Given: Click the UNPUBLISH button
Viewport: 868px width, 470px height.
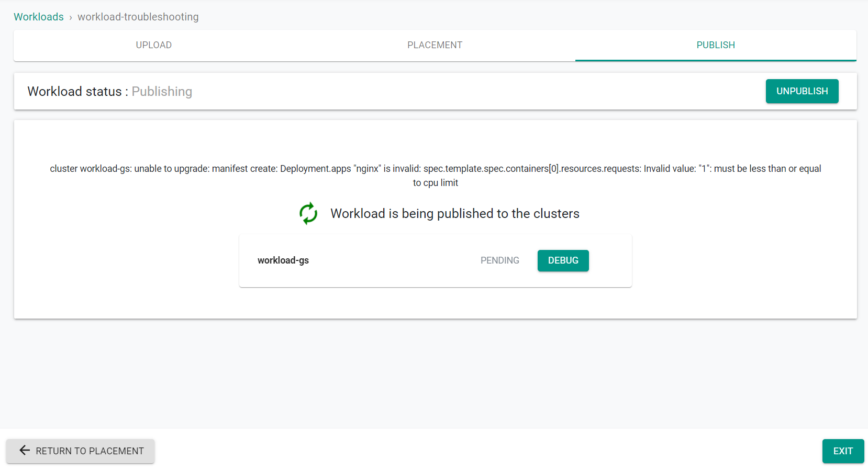Looking at the screenshot, I should 802,91.
